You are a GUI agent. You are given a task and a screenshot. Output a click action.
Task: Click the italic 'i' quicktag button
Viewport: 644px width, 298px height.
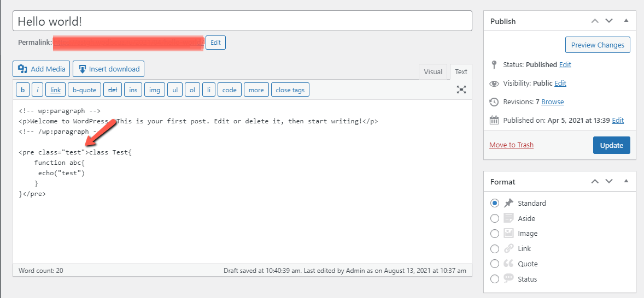[38, 90]
